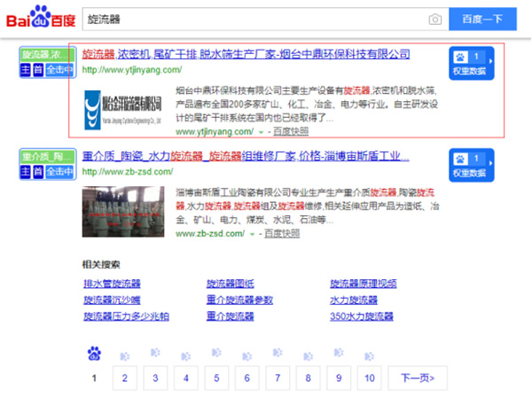Click 权重数据 badge for zb-zsd result
Viewport: 532px width, 397px height.
pyautogui.click(x=472, y=165)
